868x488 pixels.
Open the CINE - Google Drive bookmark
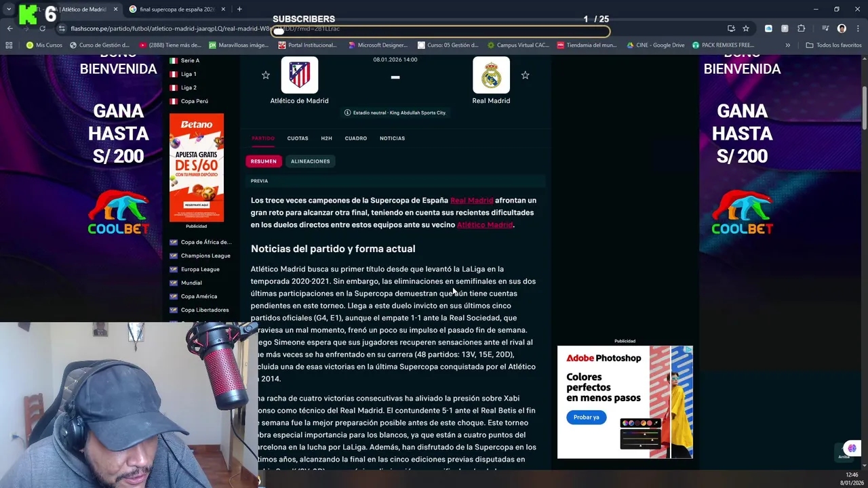pyautogui.click(x=655, y=45)
